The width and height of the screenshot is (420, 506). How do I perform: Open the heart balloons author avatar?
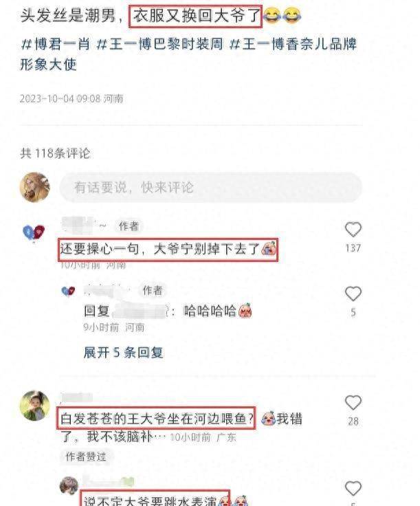click(34, 232)
